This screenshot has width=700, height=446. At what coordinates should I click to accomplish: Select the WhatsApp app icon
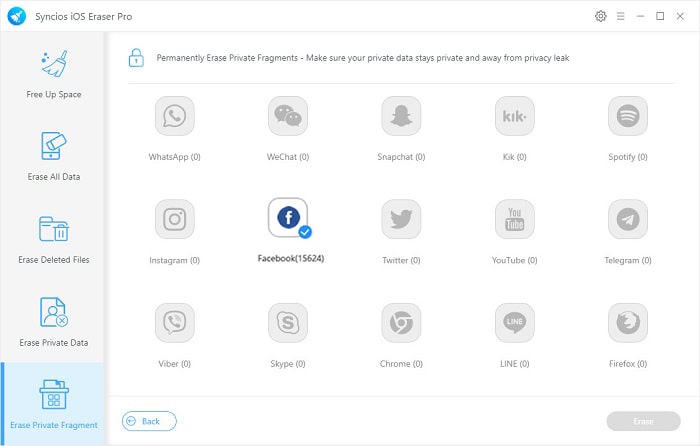click(x=175, y=116)
